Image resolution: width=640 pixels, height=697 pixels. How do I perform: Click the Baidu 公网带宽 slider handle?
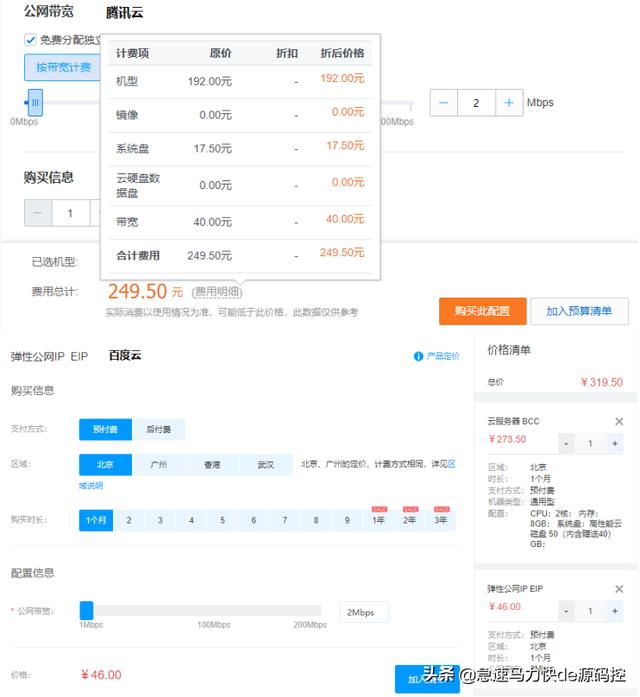click(86, 610)
